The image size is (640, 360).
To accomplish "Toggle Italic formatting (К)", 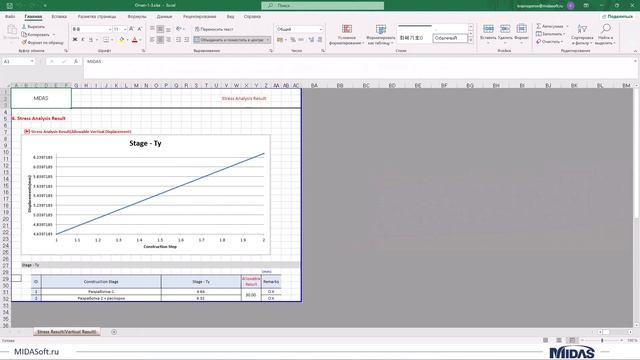I will click(83, 40).
